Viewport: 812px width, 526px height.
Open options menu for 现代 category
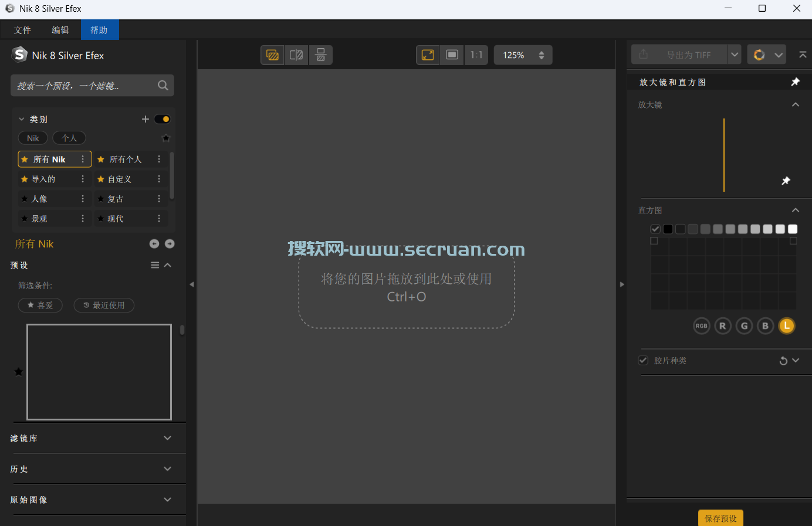tap(159, 219)
